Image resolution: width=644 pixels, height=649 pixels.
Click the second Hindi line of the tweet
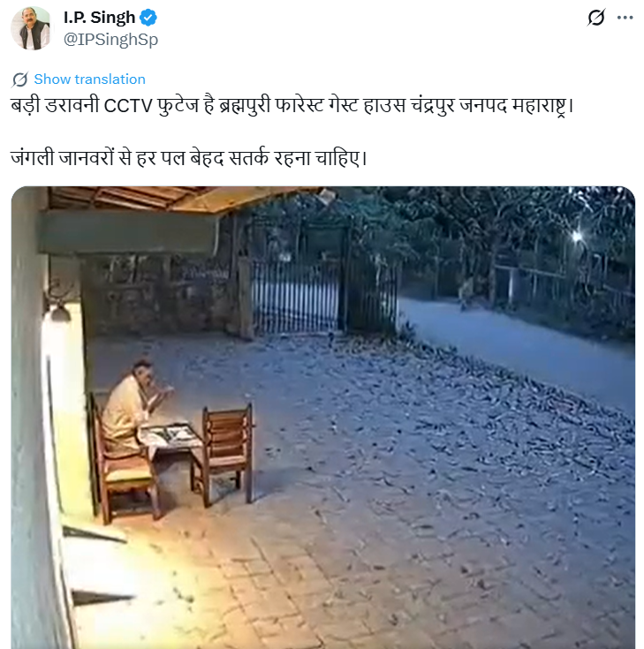click(x=188, y=160)
